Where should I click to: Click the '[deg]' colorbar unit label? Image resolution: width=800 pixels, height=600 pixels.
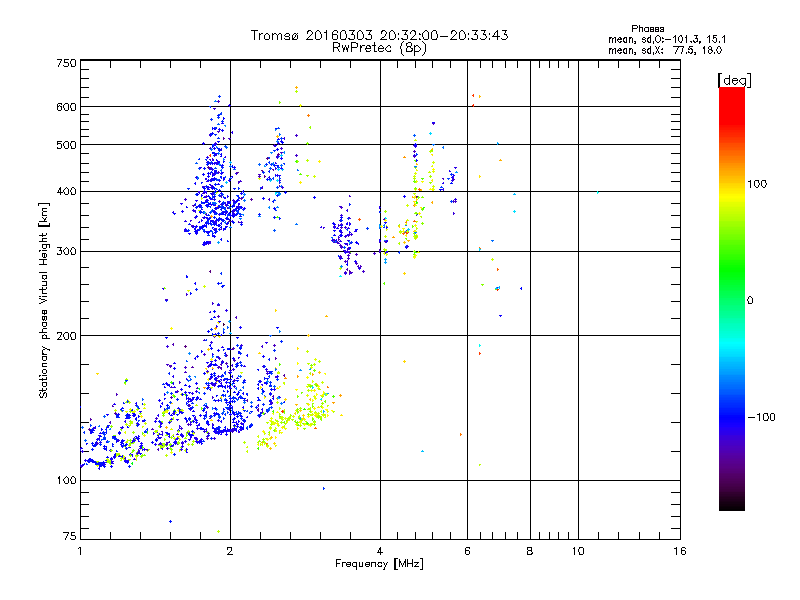click(734, 80)
